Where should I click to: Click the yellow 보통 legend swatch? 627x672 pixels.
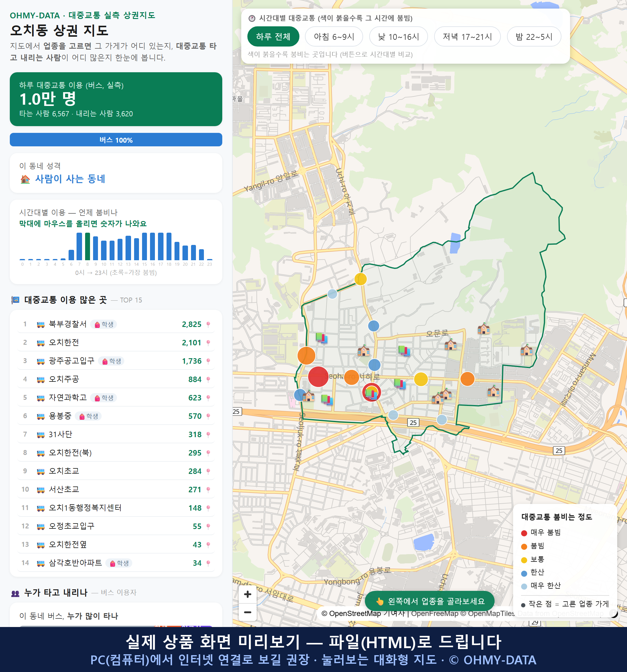(524, 560)
